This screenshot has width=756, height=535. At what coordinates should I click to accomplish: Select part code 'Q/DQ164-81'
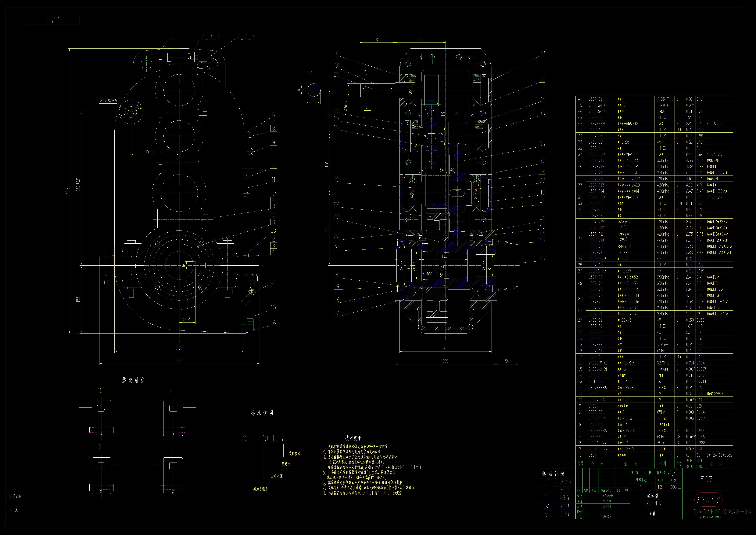tap(598, 105)
